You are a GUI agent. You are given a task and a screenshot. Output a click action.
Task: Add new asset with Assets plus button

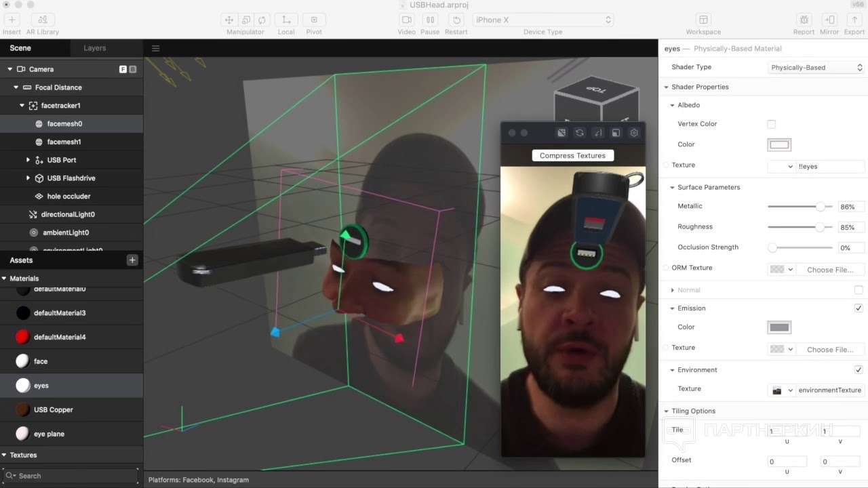tap(132, 260)
